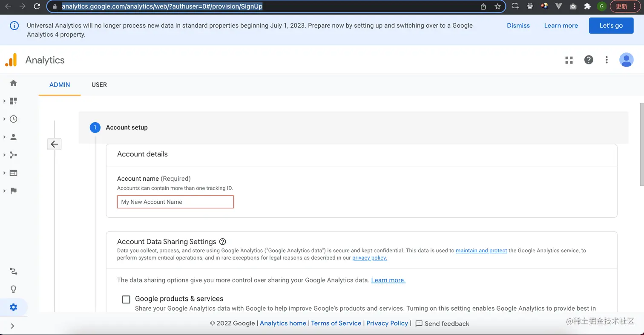Open Discover lightbulb sidebar icon

click(x=14, y=289)
